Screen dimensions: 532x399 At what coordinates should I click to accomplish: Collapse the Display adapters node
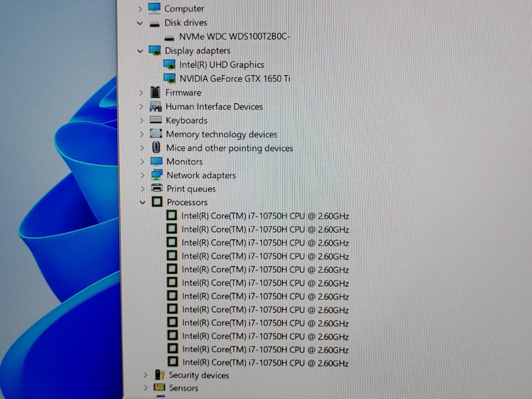[x=140, y=51]
